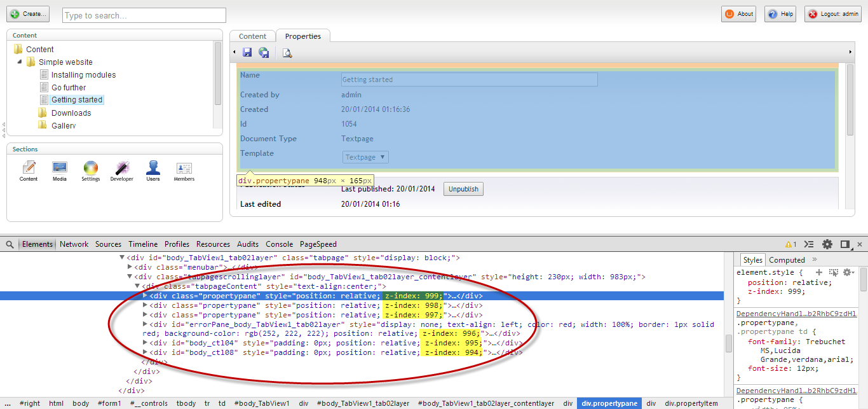Expand the selected propertypane div node
Screen dimensions: 868x409
click(145, 296)
